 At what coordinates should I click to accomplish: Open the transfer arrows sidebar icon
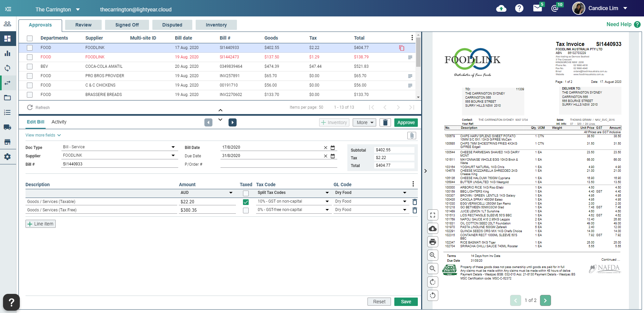coord(7,83)
